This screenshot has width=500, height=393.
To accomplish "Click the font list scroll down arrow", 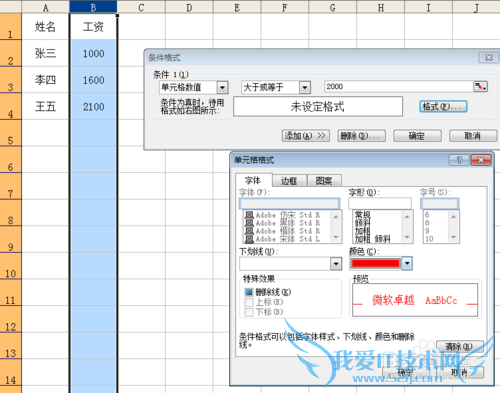I will tap(336, 237).
